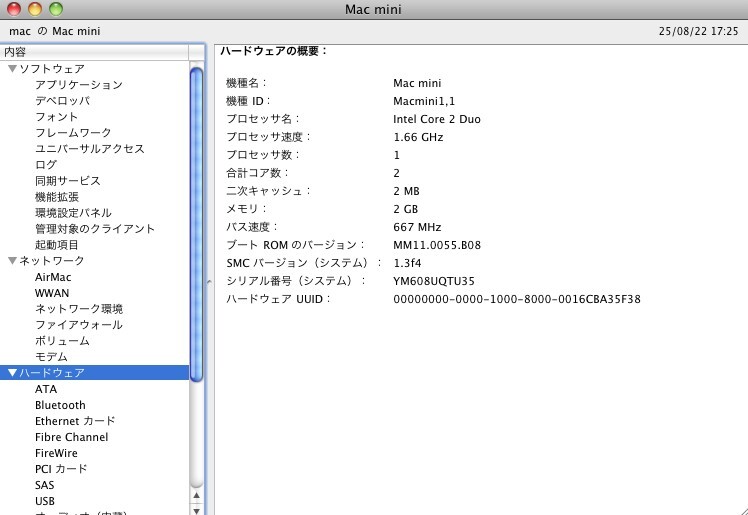Click the 25/08/22 17:25 timestamp
The width and height of the screenshot is (748, 515).
pos(698,31)
